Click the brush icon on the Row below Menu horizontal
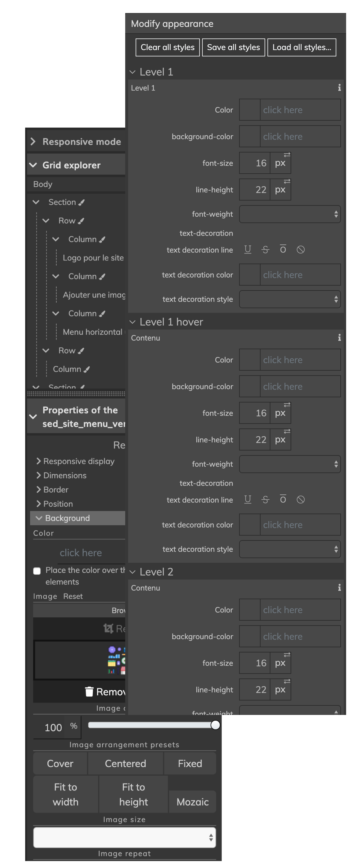Image resolution: width=360 pixels, height=868 pixels. [x=81, y=351]
